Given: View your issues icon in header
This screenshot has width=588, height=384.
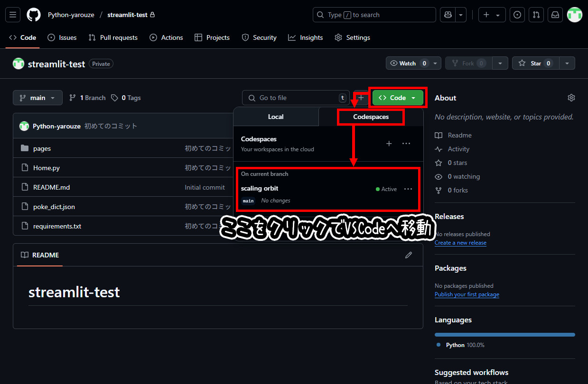Looking at the screenshot, I should 517,15.
